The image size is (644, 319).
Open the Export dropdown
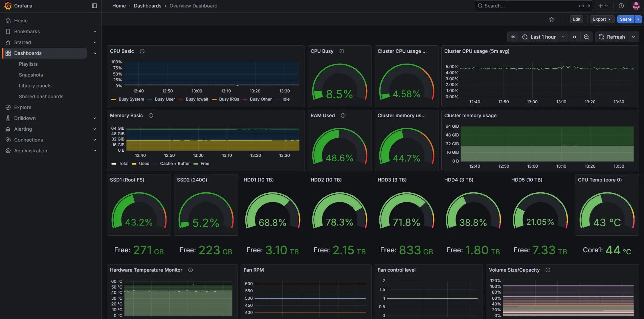coord(602,19)
